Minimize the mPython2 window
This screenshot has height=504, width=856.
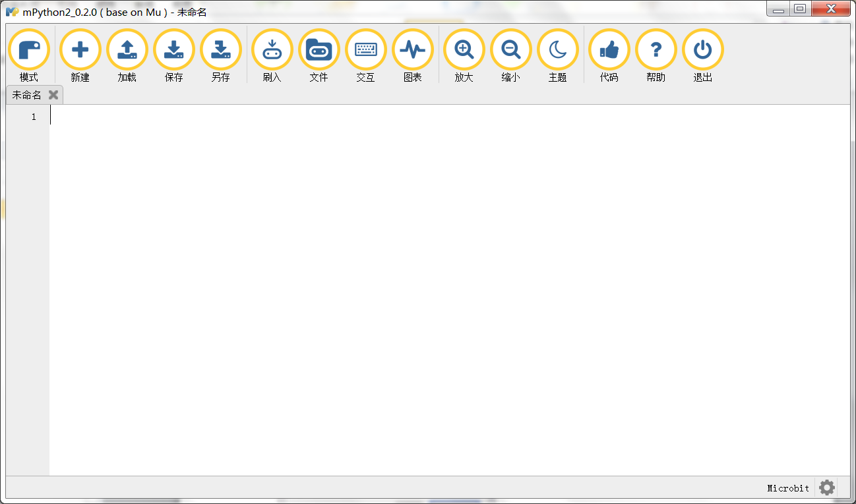tap(779, 9)
